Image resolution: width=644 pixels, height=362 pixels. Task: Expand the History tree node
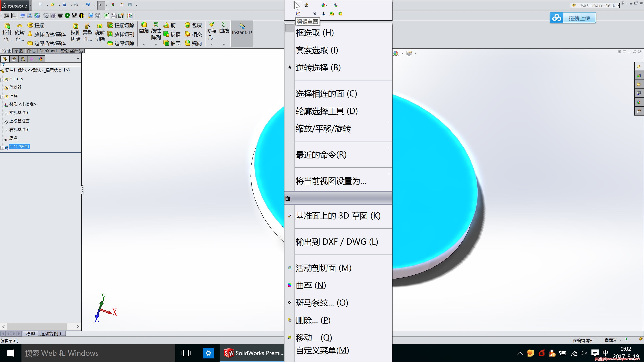click(x=2, y=80)
